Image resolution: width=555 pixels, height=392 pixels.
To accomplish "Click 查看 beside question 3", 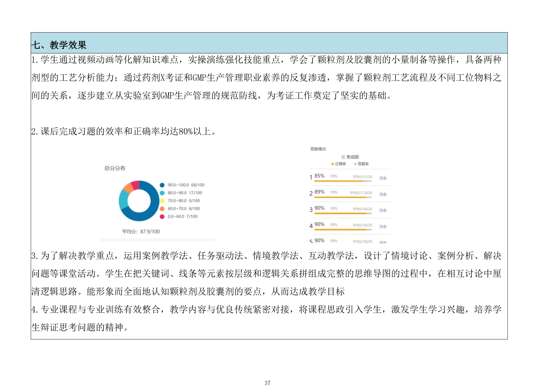I will click(x=383, y=211).
